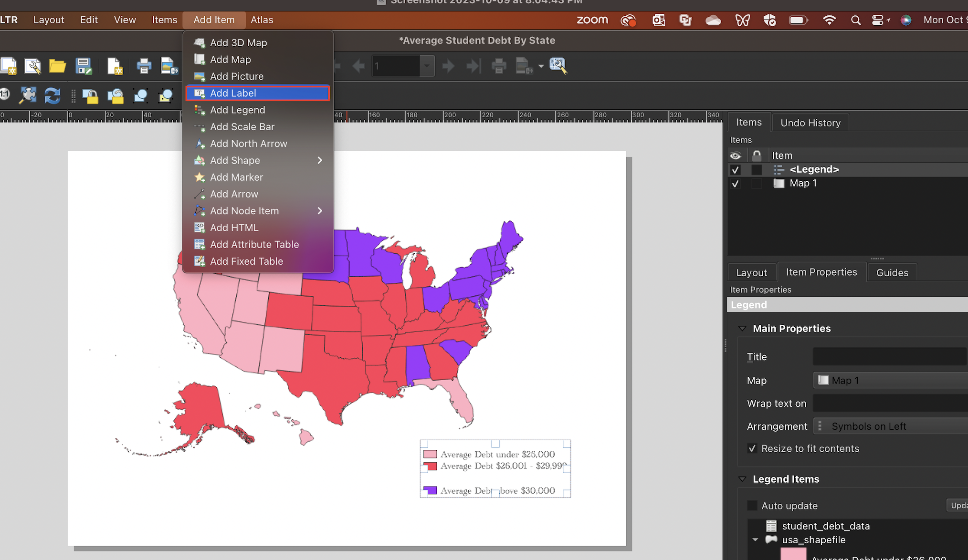This screenshot has height=560, width=968.
Task: Click the greyed Print Atlas icon
Action: click(x=499, y=66)
